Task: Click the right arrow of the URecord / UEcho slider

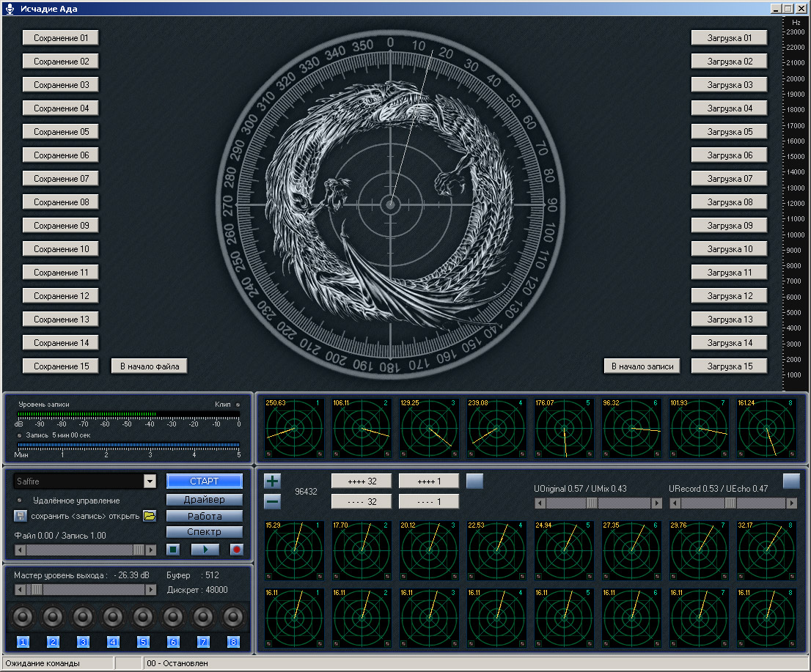Action: point(792,503)
